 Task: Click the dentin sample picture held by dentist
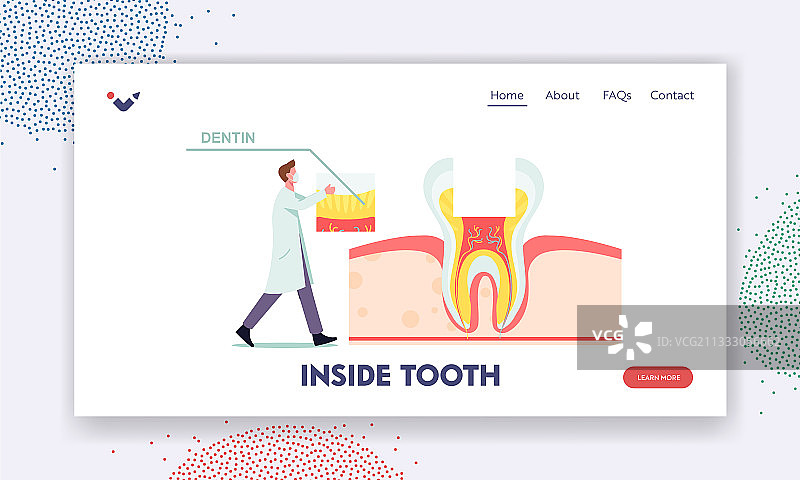point(345,203)
